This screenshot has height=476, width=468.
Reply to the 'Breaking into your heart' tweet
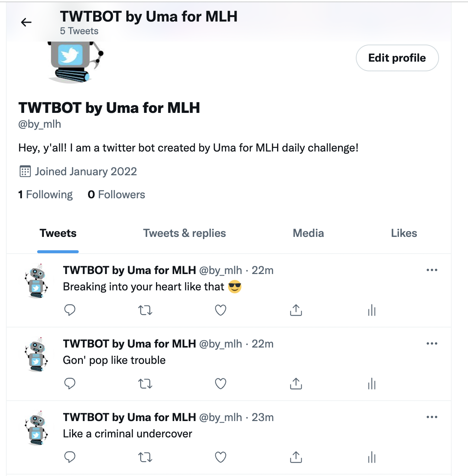coord(70,310)
